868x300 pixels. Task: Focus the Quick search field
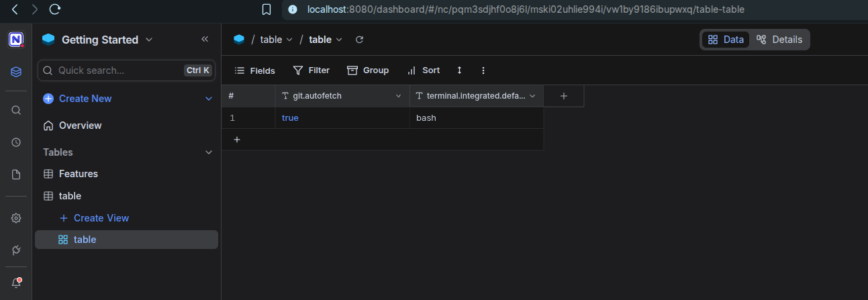[x=126, y=70]
